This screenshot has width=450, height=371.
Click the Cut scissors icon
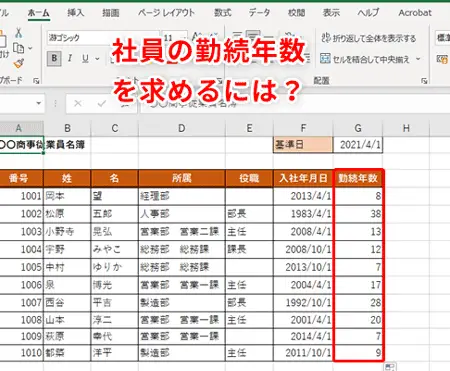coord(19,33)
